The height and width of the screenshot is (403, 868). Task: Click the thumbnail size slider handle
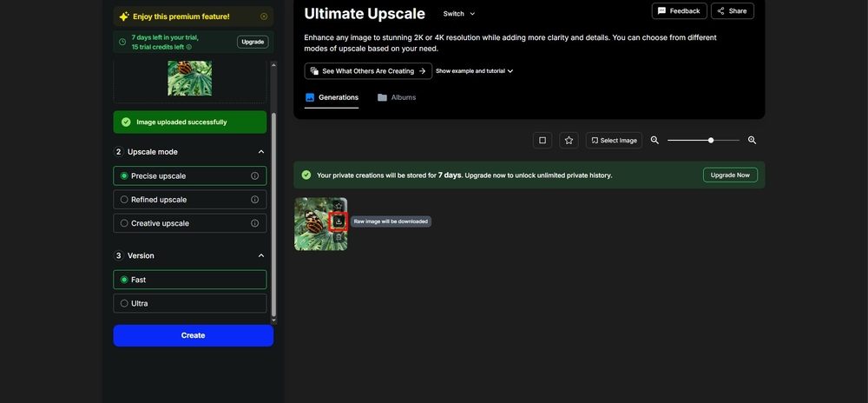click(711, 141)
